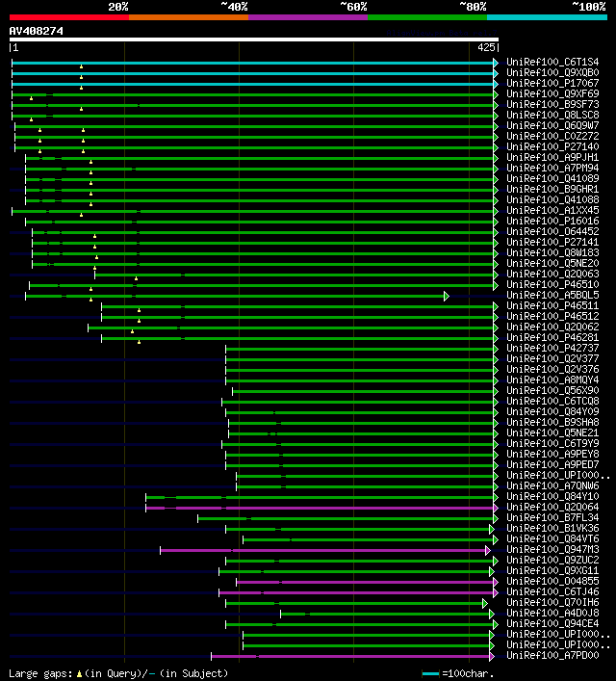Image resolution: width=616 pixels, height=681 pixels.
Task: Click the UniRef100_A4D0J8 text
Action: coord(552,613)
